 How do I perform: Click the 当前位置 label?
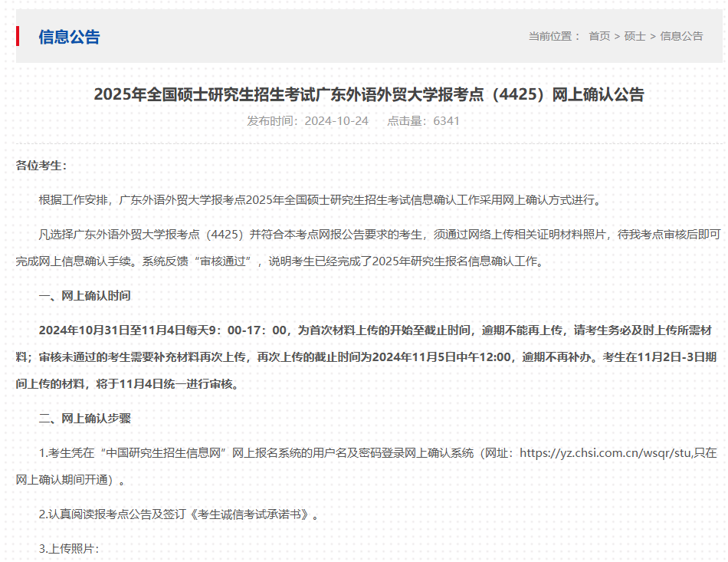[x=554, y=36]
